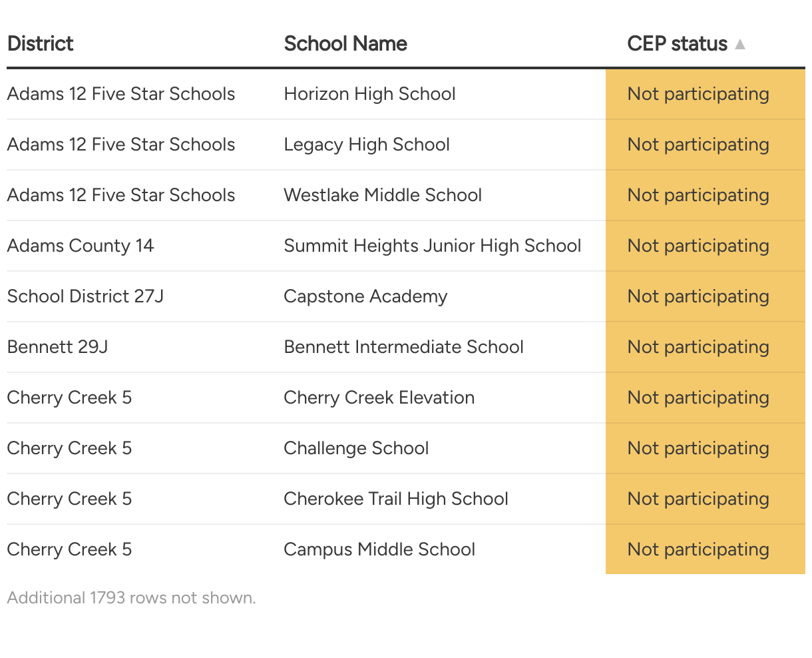The width and height of the screenshot is (812, 658).
Task: Click the Bennett 29J district cell
Action: pyautogui.click(x=57, y=347)
